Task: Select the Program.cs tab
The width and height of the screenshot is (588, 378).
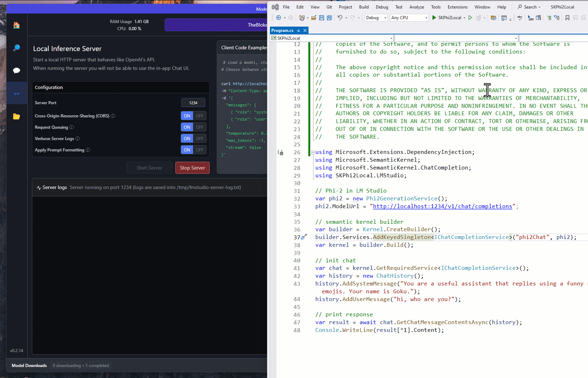Action: pos(282,30)
